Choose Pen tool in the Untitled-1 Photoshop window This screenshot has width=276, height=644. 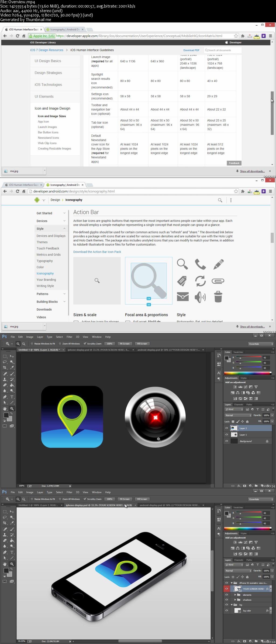pyautogui.click(x=5, y=397)
